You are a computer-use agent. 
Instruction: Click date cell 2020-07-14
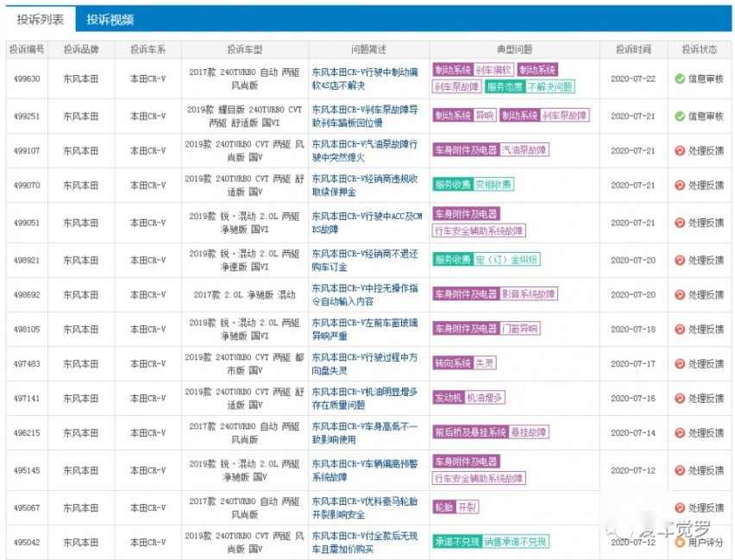point(633,433)
